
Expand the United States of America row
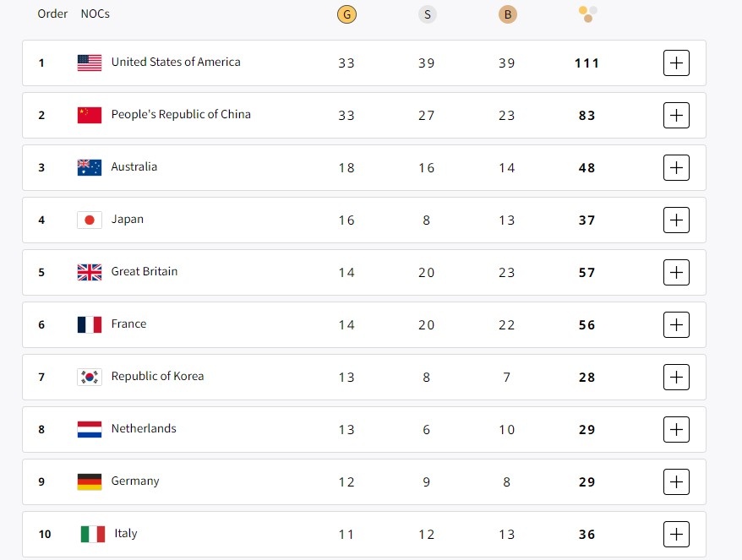(676, 63)
